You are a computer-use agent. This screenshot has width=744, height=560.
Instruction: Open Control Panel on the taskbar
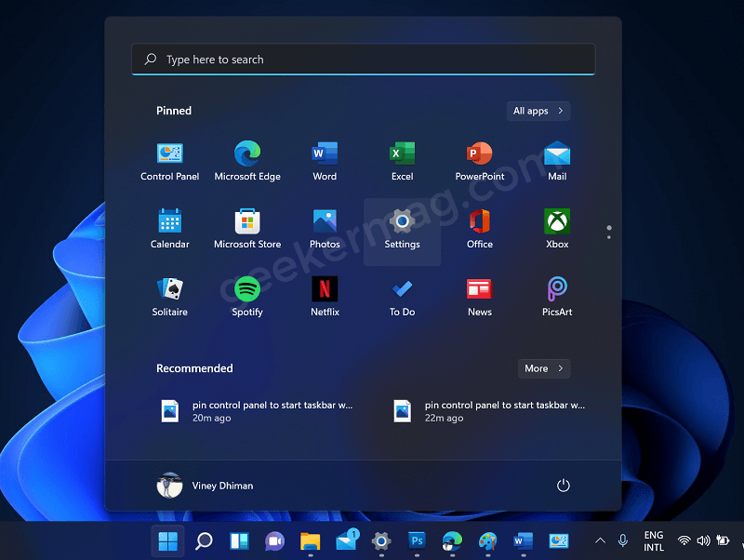pyautogui.click(x=559, y=541)
